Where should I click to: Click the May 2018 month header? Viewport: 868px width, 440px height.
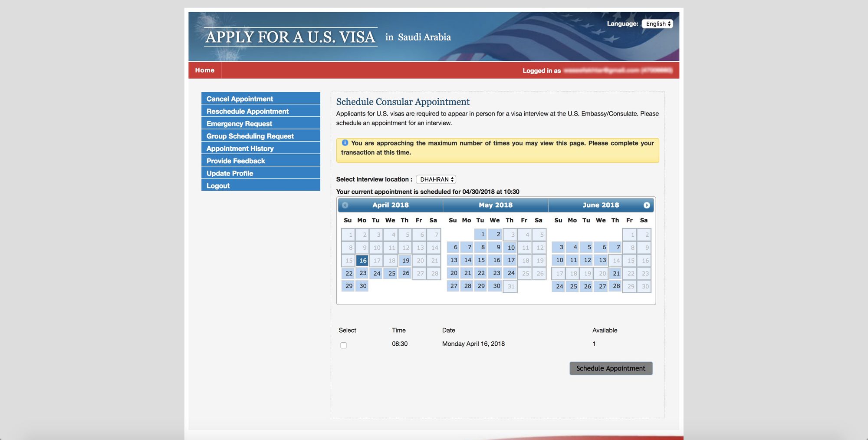point(496,205)
